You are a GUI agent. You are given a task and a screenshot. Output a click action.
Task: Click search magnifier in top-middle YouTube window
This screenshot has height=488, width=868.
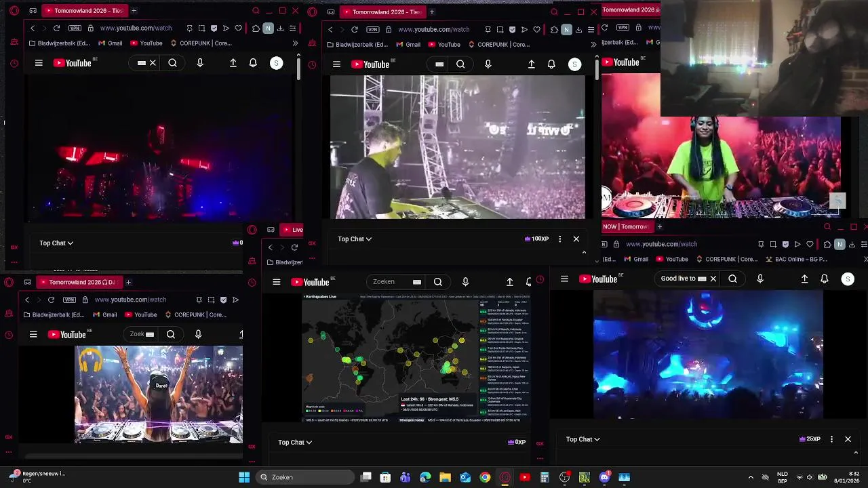coord(460,64)
